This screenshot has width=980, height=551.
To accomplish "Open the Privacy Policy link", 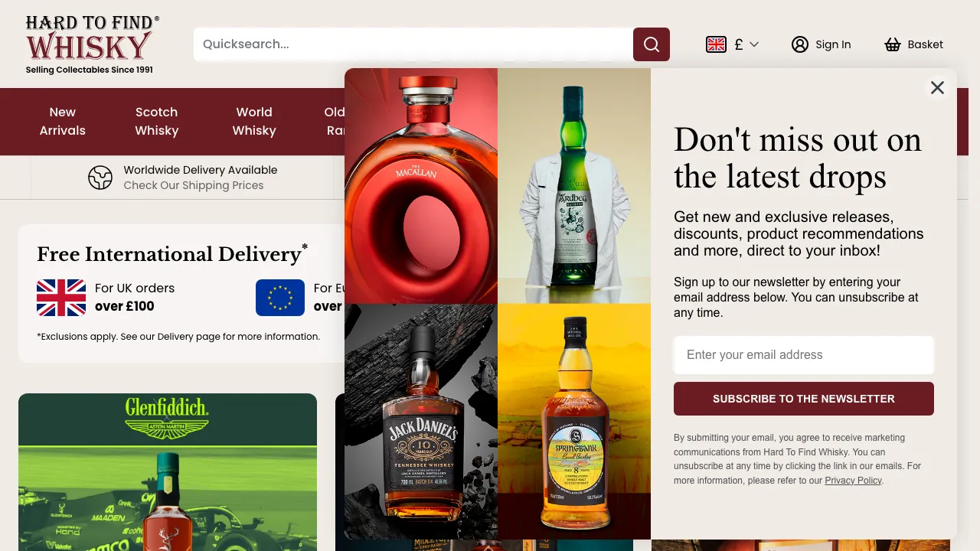I will [x=853, y=480].
